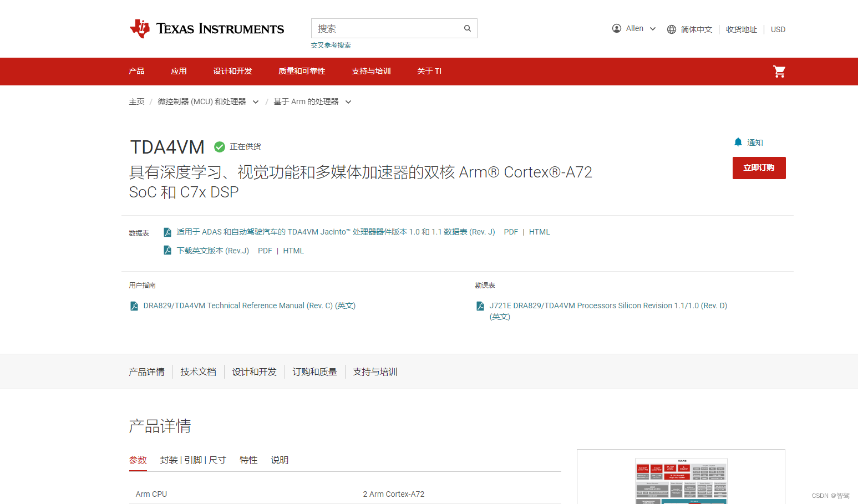Open HTML link for English version Rev.J

point(293,251)
